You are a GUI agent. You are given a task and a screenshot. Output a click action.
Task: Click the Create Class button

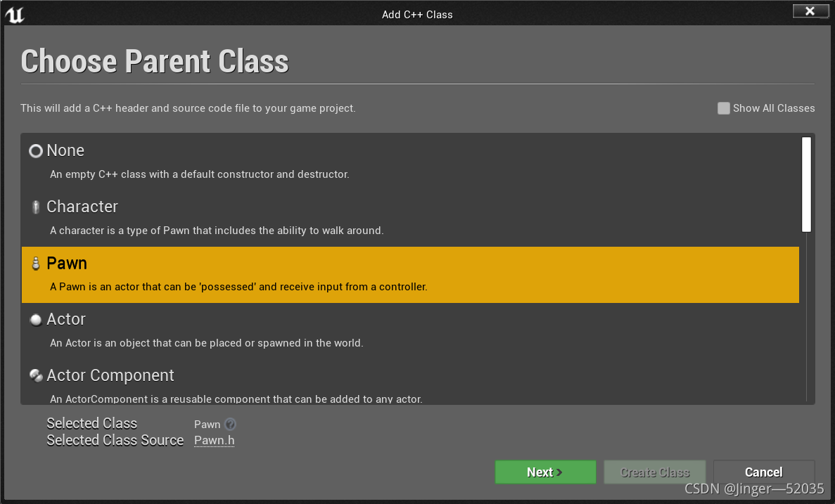point(654,472)
